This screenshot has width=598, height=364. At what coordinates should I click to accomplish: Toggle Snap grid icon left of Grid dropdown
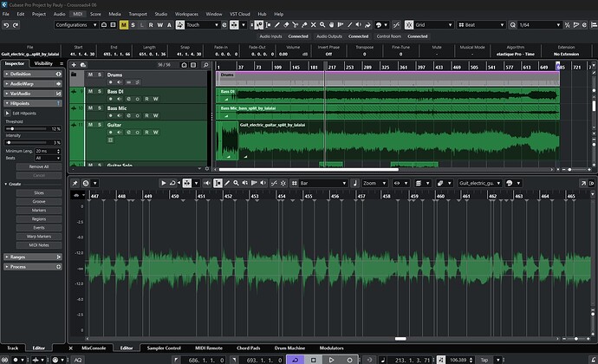point(409,25)
